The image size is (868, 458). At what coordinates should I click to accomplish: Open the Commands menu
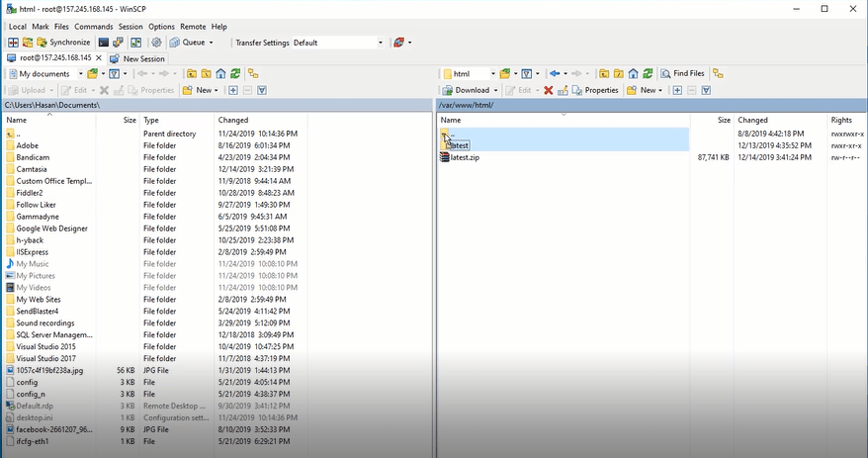94,27
